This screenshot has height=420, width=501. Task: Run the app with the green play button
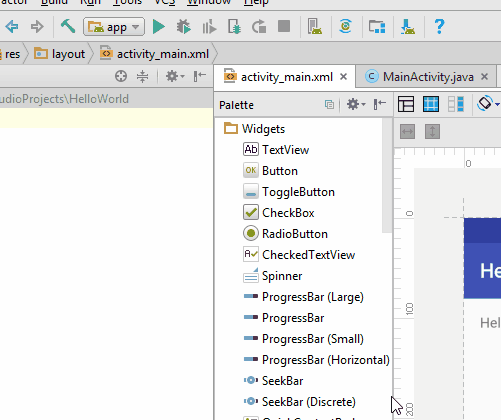pos(159,27)
